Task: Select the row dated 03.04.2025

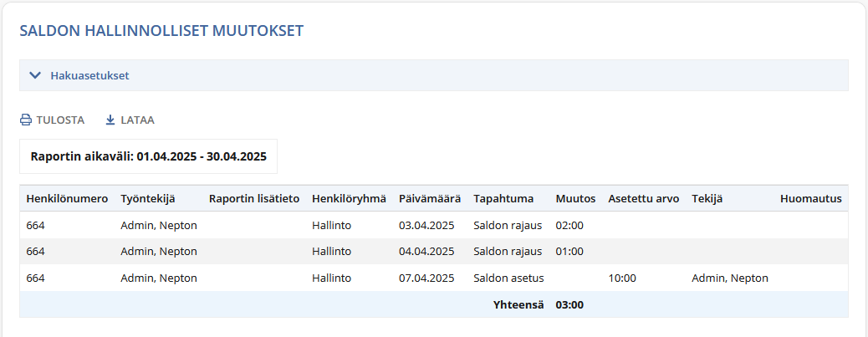Action: pyautogui.click(x=434, y=225)
